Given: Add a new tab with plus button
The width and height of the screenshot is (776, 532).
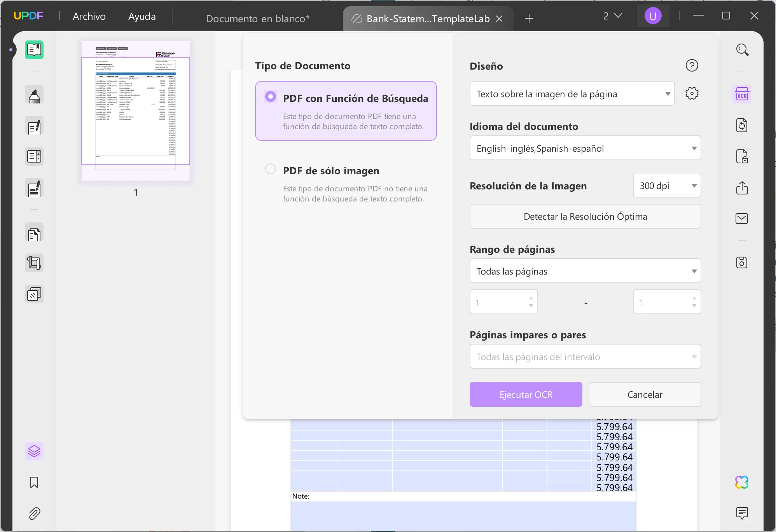Looking at the screenshot, I should (529, 18).
